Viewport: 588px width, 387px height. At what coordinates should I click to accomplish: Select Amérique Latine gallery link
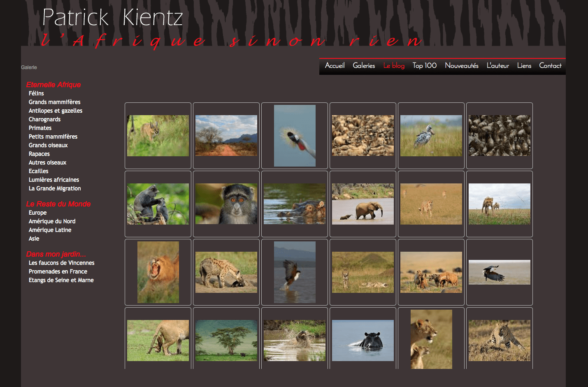50,230
